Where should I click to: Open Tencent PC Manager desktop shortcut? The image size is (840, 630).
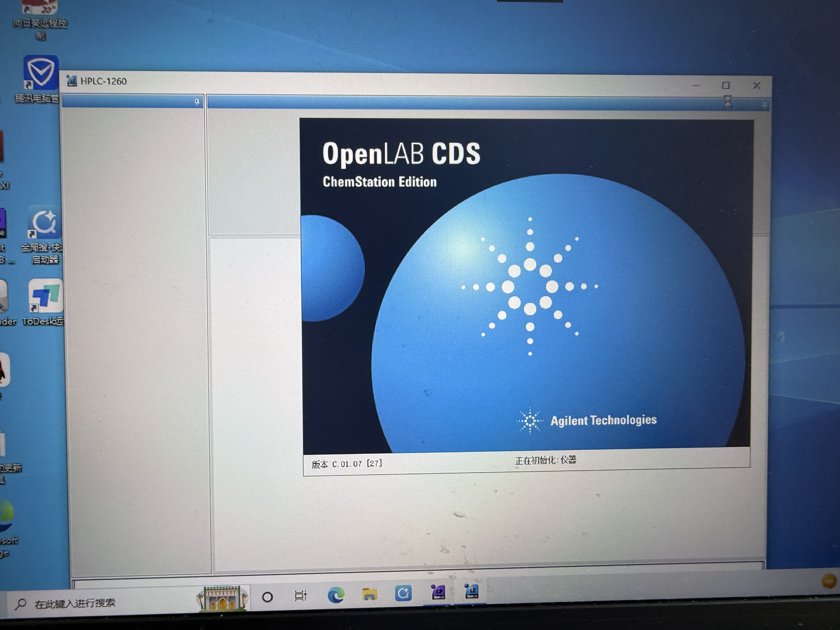click(41, 79)
